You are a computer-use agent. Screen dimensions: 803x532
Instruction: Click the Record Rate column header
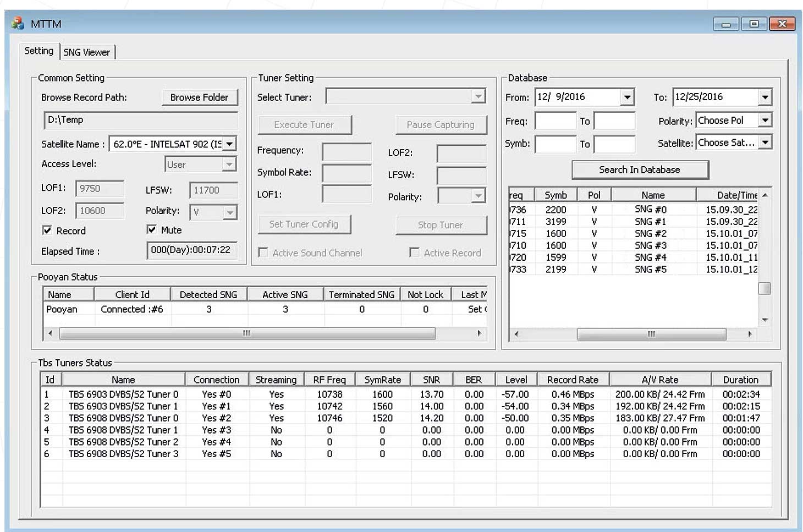[x=573, y=380]
